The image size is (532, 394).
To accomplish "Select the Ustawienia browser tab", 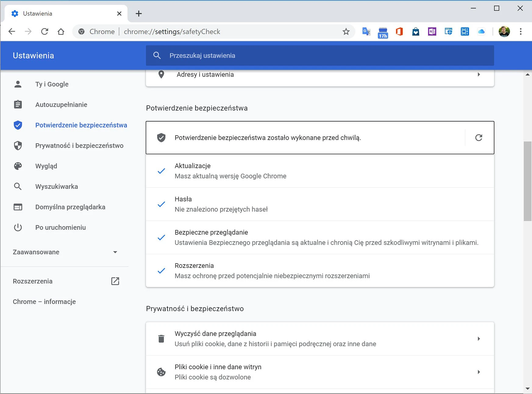I will tap(66, 13).
